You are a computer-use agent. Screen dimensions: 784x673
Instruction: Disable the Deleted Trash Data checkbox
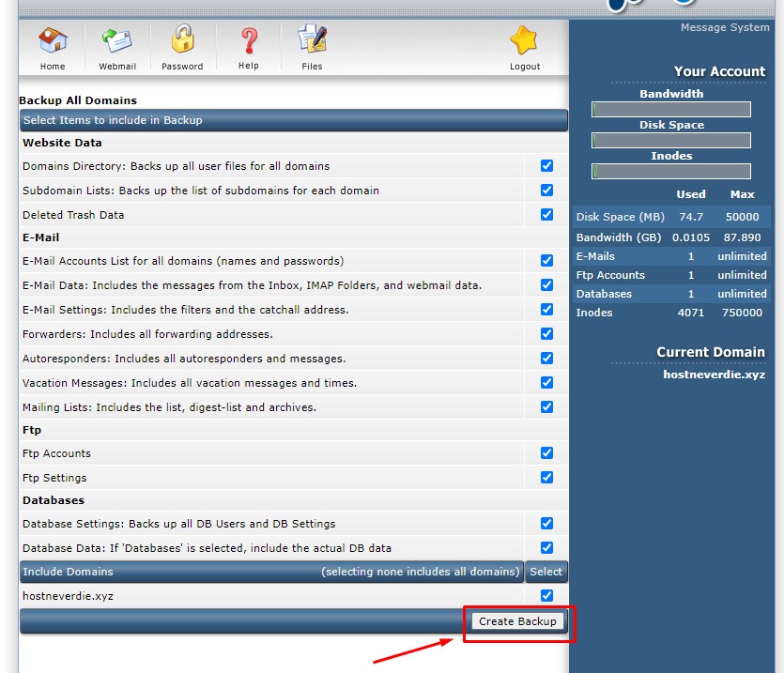click(x=546, y=215)
